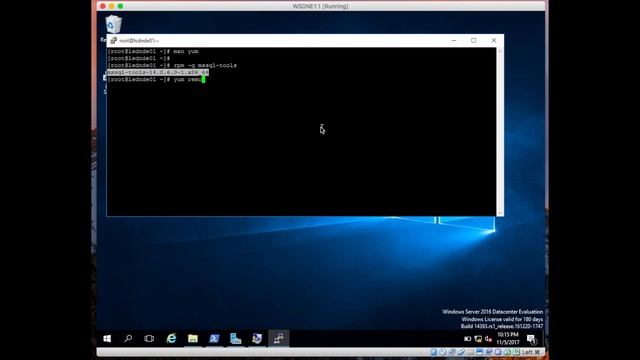The width and height of the screenshot is (640, 360).
Task: Open the Recycle Bin desktop icon
Action: (113, 24)
